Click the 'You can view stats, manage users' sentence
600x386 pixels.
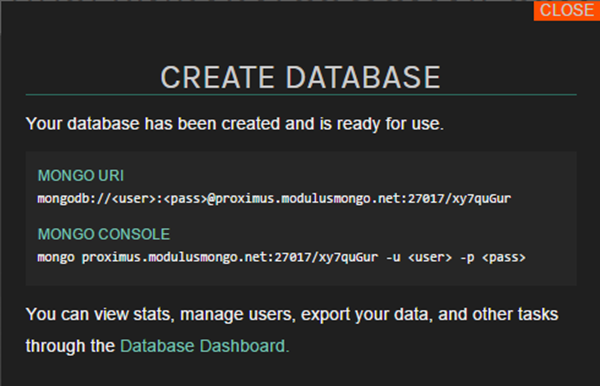pyautogui.click(x=292, y=330)
